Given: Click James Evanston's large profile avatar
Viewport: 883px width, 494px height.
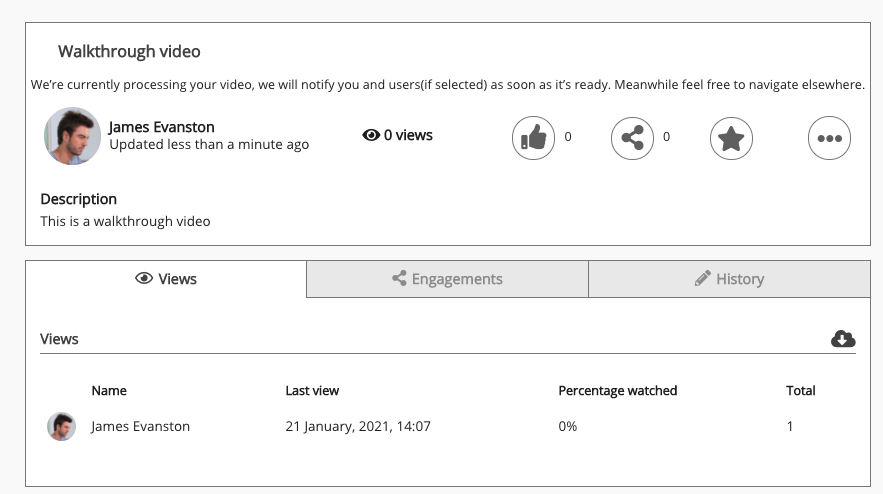Looking at the screenshot, I should click(72, 136).
